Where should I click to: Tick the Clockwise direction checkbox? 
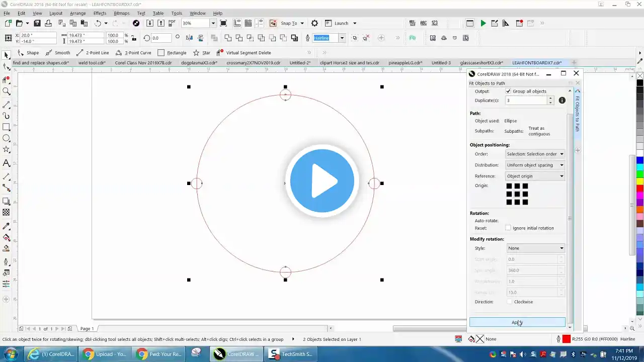510,302
